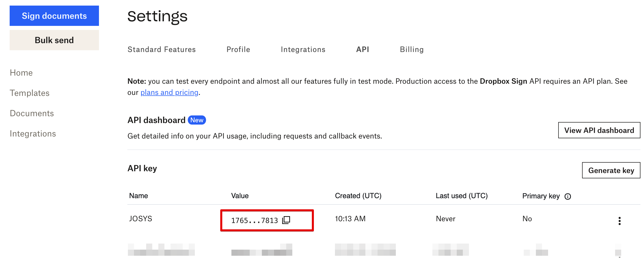Viewport: 644px width, 274px height.
Task: Click the New badge beside API dashboard
Action: [197, 120]
